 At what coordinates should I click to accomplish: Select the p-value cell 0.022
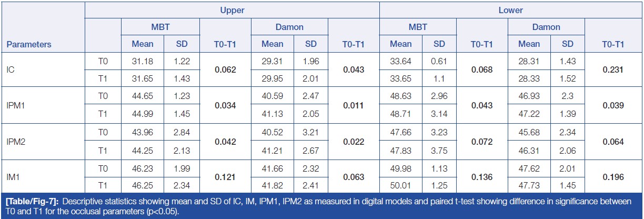(354, 142)
